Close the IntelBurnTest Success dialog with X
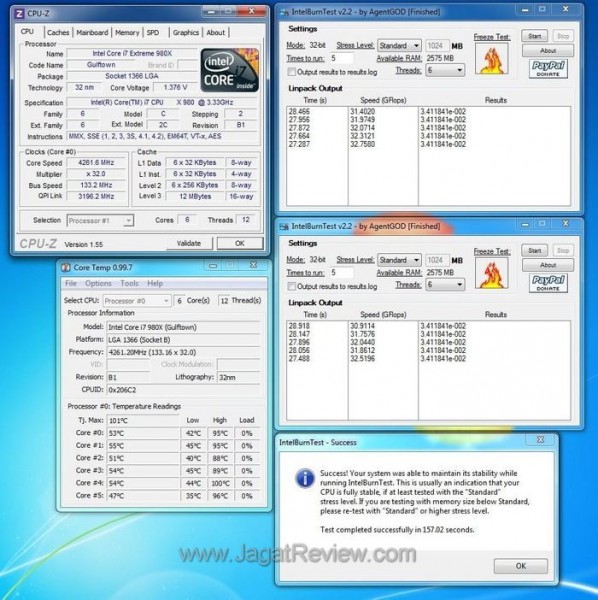Image resolution: width=598 pixels, height=600 pixels. 540,440
